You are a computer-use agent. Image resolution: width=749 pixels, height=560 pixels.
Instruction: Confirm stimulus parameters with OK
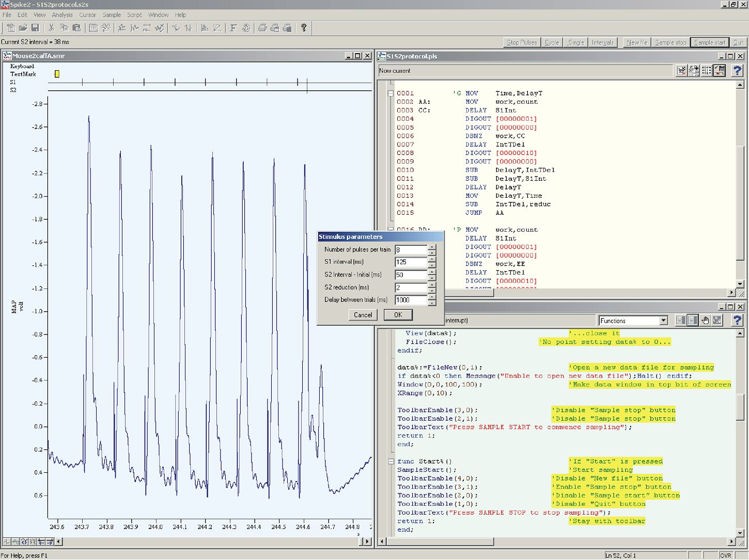click(398, 315)
